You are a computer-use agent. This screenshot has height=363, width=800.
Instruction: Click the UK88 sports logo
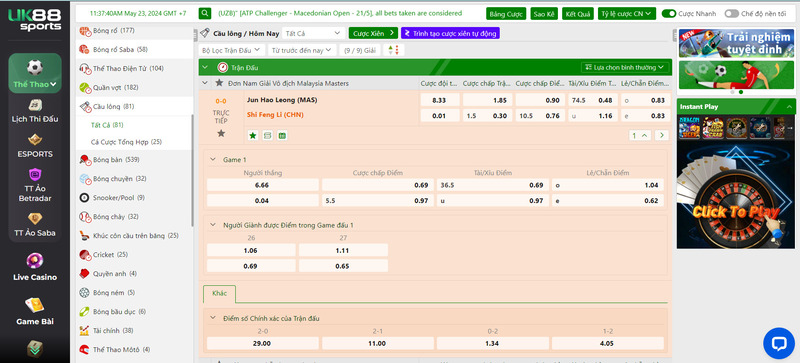(x=35, y=19)
